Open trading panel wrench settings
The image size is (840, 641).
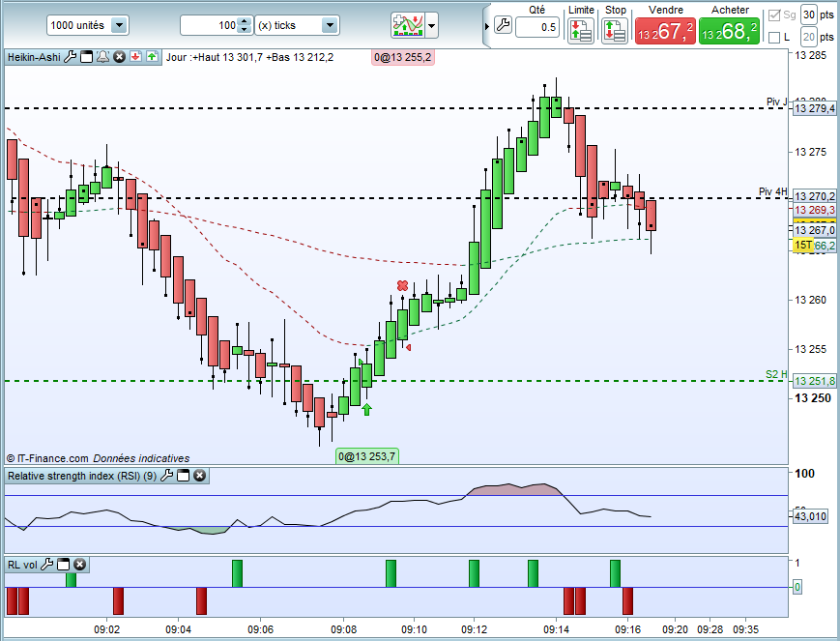[x=503, y=25]
